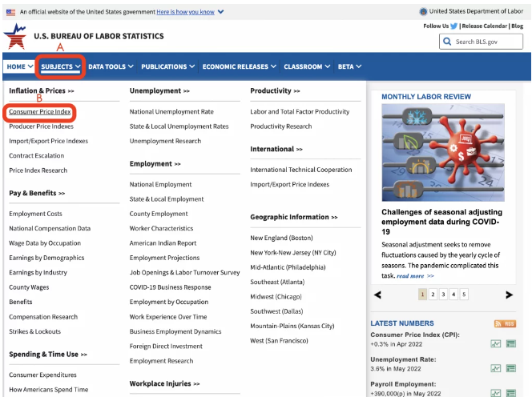
Task: Click the BLS star logo
Action: tap(15, 36)
